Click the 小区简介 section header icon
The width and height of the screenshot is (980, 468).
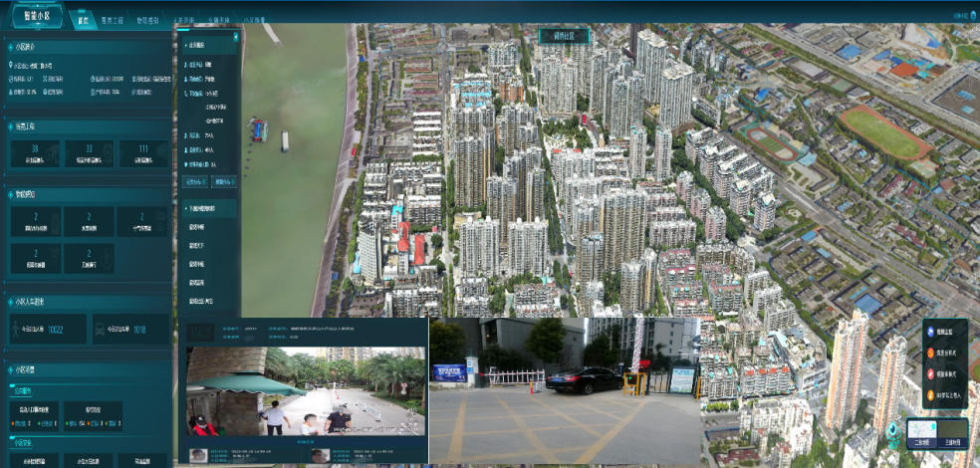tap(12, 47)
